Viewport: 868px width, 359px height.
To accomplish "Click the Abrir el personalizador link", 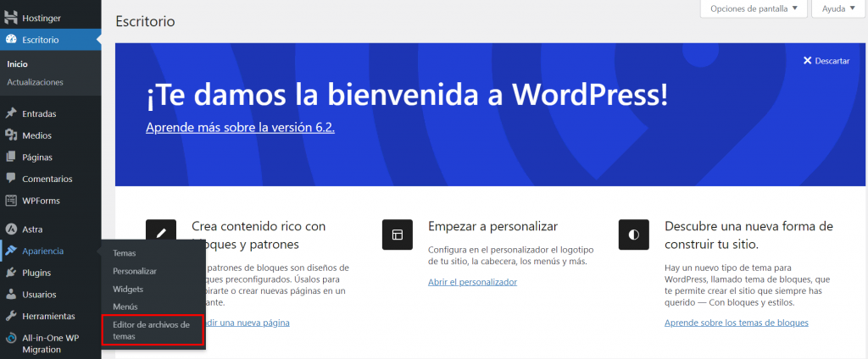I will click(x=472, y=282).
